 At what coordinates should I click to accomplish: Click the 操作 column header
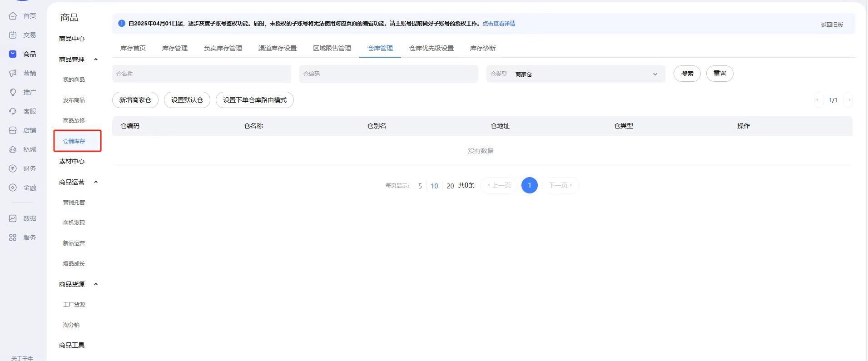tap(744, 126)
